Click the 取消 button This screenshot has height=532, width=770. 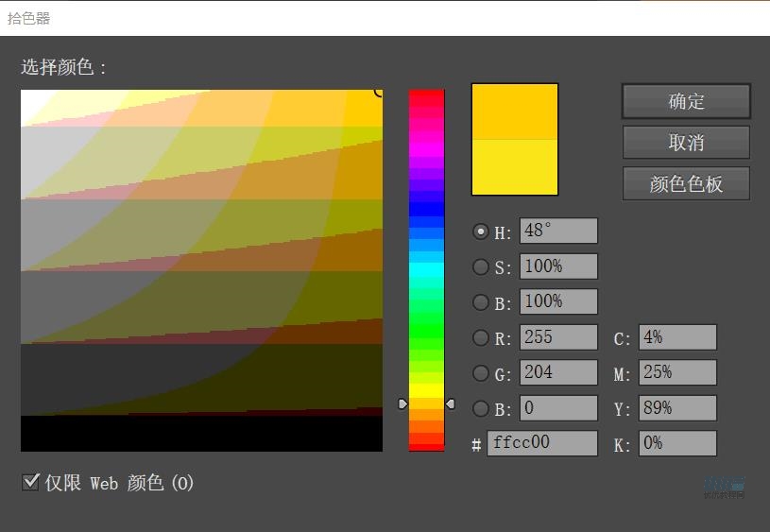pos(686,143)
